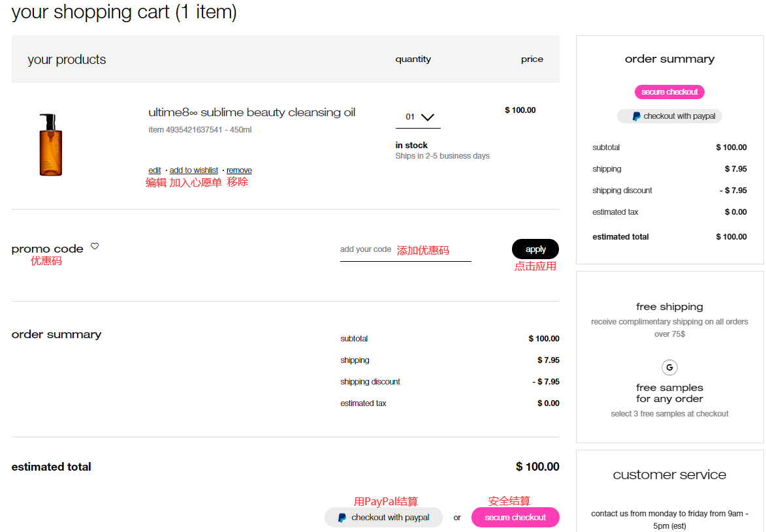The height and width of the screenshot is (532, 766).
Task: Open the ultime8 sublime beauty cleansing oil title
Action: [251, 112]
